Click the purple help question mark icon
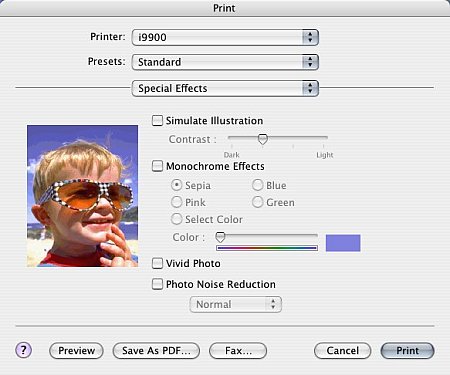Screen dimensions: 450x375 click(23, 350)
